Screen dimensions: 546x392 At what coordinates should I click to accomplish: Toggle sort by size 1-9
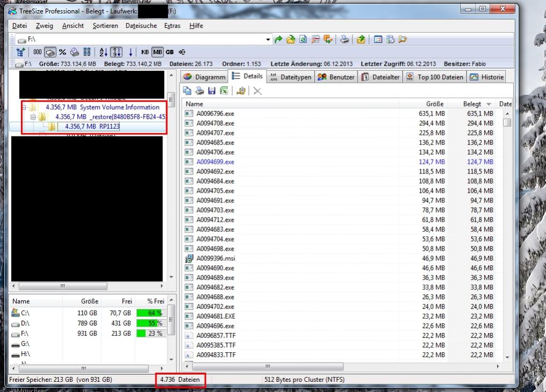click(116, 52)
